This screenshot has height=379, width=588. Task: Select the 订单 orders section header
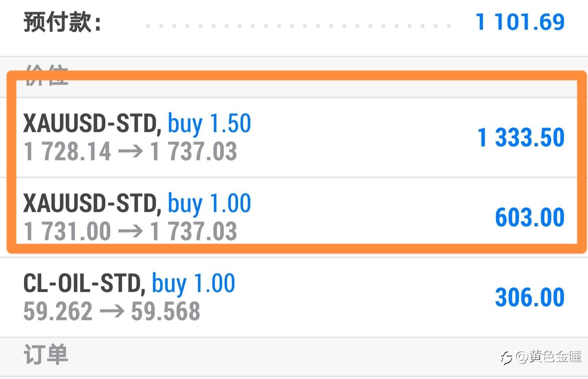pos(46,354)
